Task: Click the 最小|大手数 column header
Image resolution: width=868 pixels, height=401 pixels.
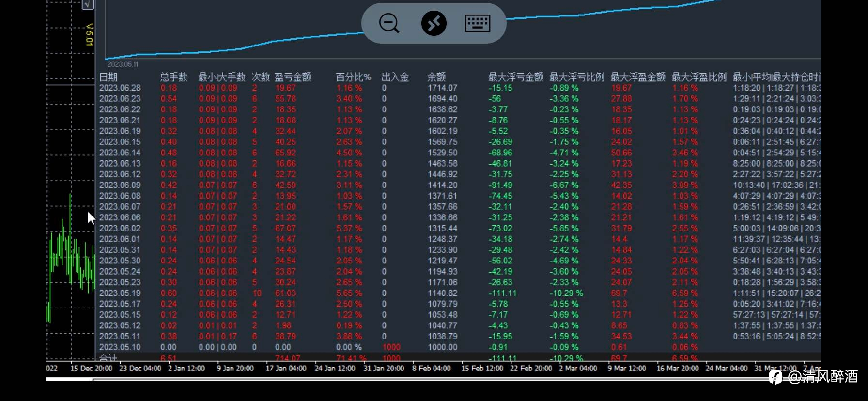Action: pyautogui.click(x=222, y=77)
